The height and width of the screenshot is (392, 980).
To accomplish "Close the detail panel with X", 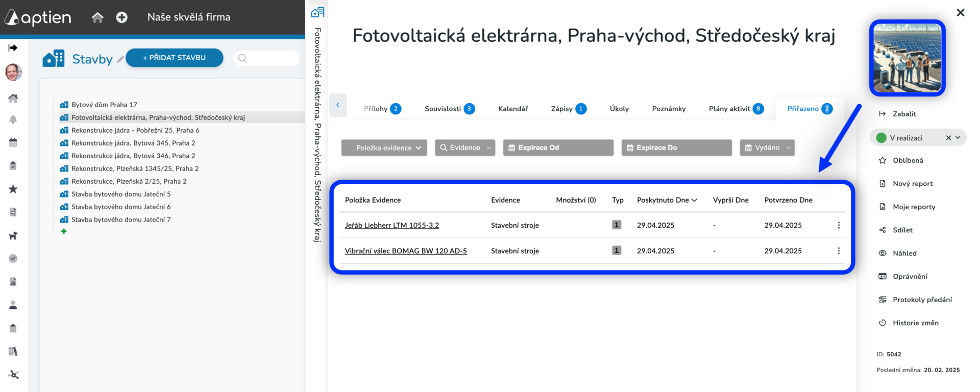I will 960,12.
